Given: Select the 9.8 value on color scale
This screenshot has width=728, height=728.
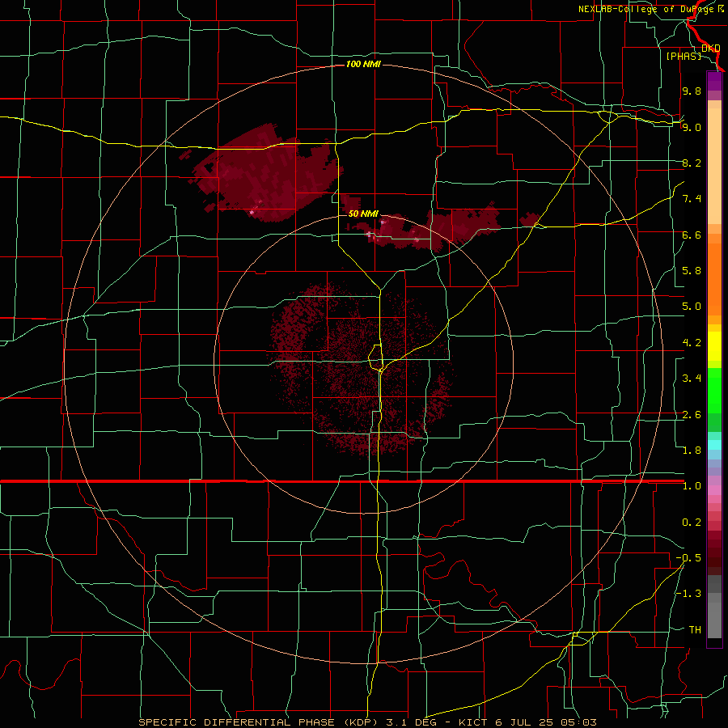Looking at the screenshot, I should [692, 91].
